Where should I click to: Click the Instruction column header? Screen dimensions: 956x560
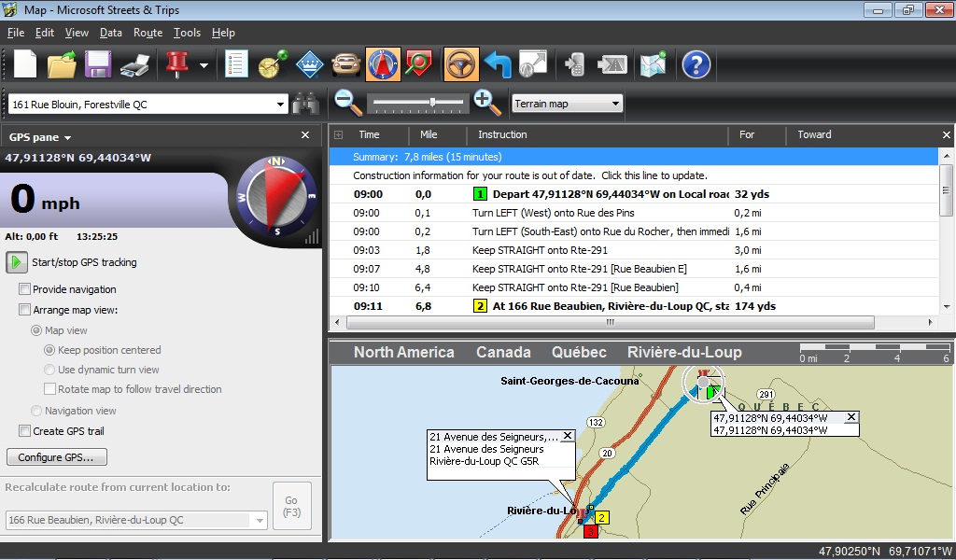(502, 134)
